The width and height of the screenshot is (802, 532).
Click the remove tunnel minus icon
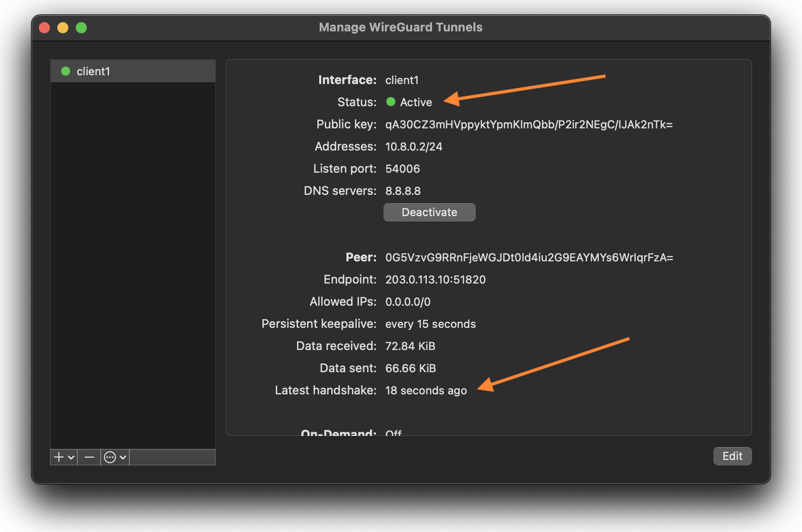point(89,457)
